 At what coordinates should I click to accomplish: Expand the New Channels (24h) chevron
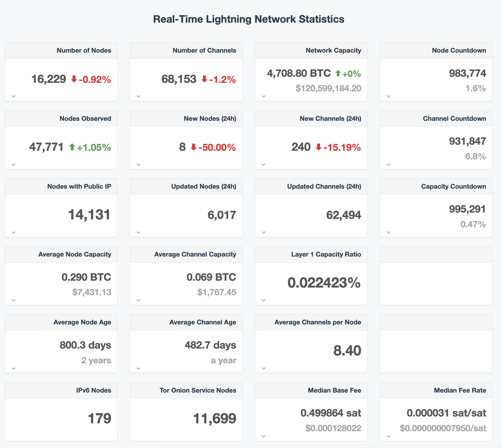pyautogui.click(x=263, y=165)
